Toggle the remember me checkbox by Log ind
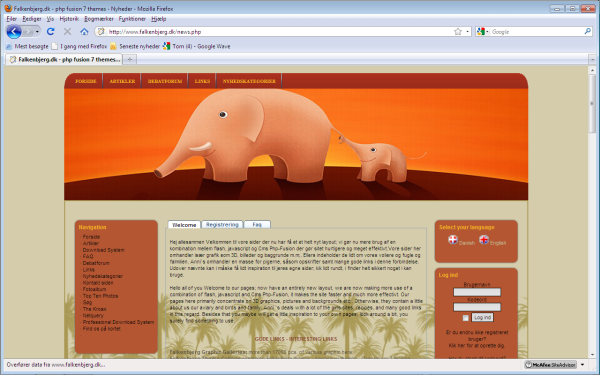600x375 pixels. 466,318
